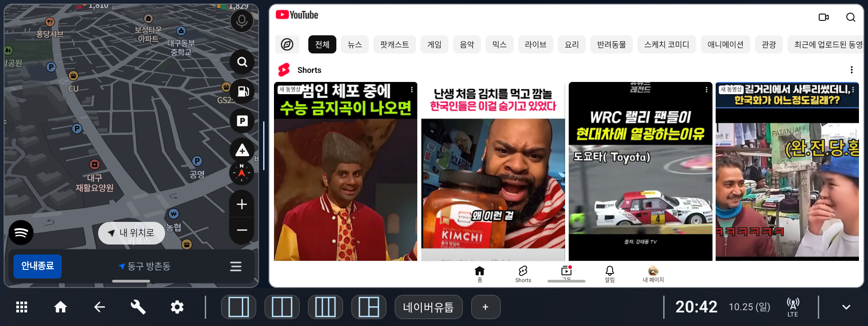The height and width of the screenshot is (326, 868).
Task: Select the 뉴스 category chip
Action: point(355,44)
